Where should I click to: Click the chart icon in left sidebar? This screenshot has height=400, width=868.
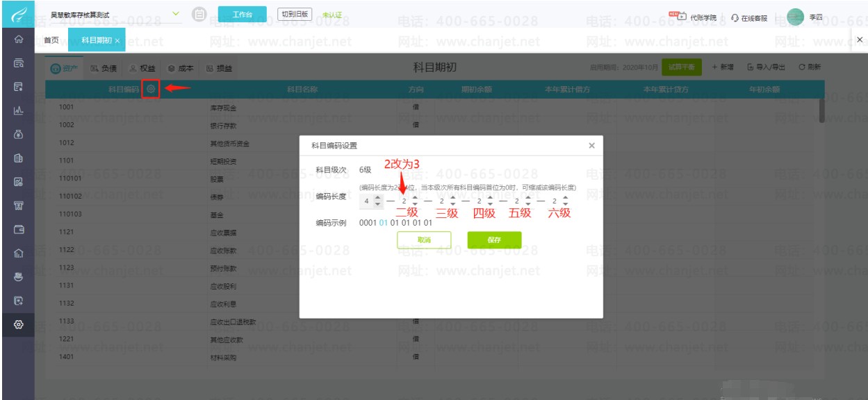tap(17, 111)
